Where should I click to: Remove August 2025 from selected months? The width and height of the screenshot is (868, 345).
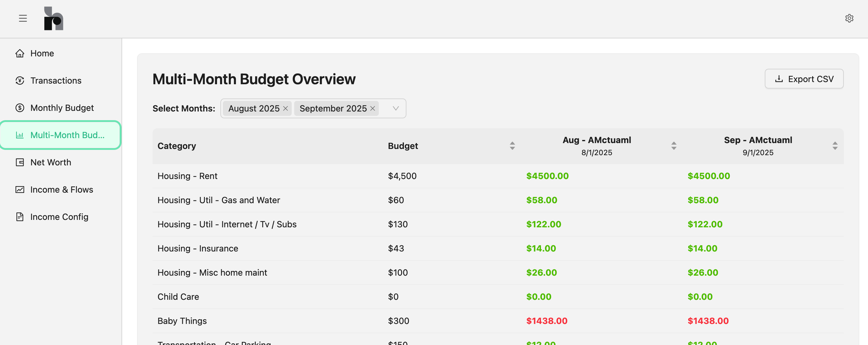pyautogui.click(x=286, y=108)
